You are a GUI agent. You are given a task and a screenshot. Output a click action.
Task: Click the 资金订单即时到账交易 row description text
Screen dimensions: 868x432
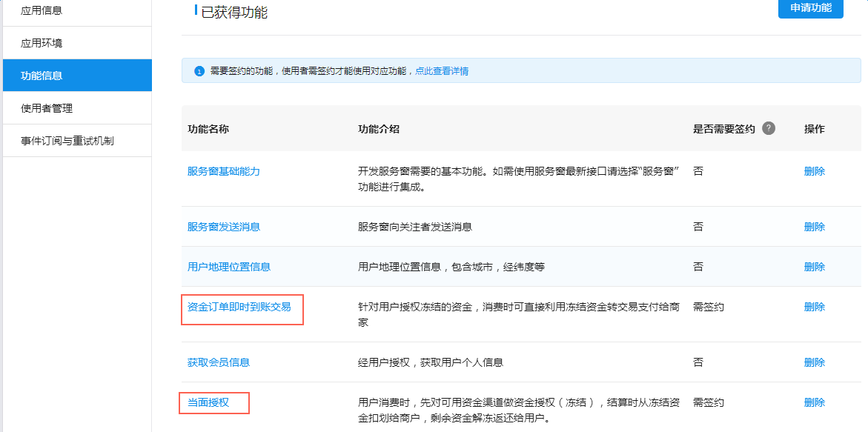[519, 314]
